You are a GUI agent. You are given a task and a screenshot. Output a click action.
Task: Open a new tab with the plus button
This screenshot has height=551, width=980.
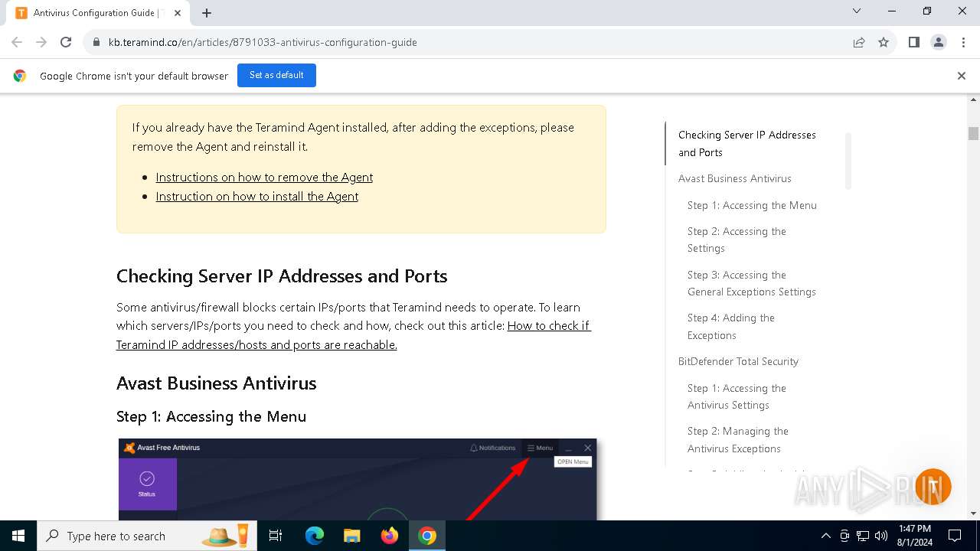207,13
